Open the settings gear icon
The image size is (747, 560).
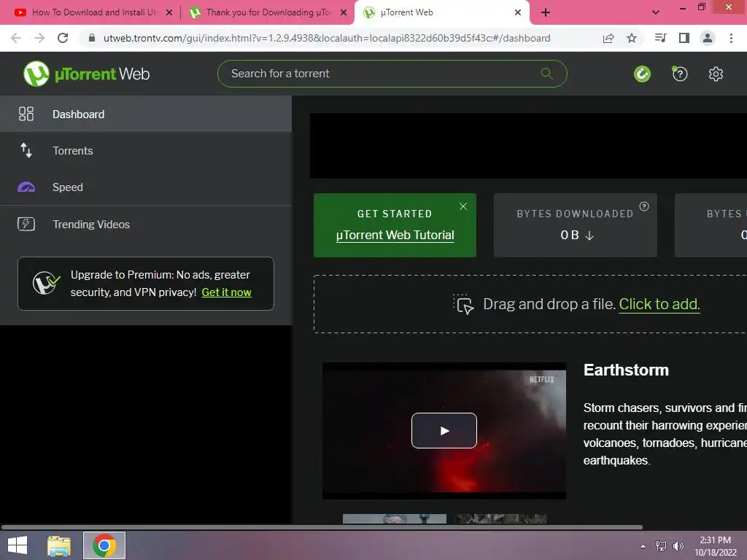coord(716,74)
